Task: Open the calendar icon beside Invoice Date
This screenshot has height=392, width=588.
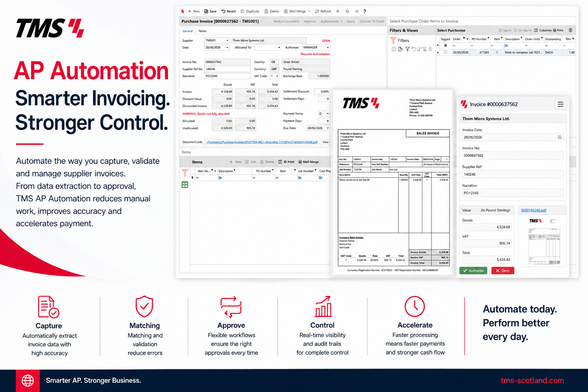Action: point(560,137)
